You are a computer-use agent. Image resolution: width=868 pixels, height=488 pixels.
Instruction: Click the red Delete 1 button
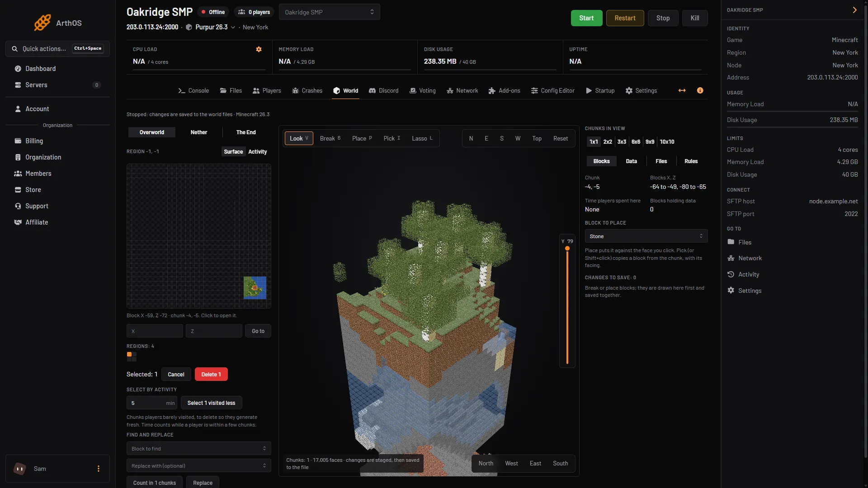[211, 375]
